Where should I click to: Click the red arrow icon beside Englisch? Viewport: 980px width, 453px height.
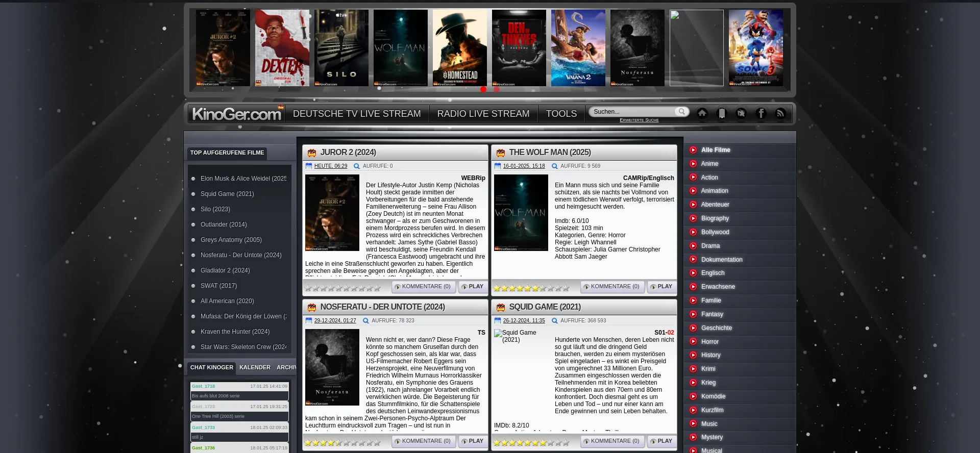click(x=693, y=273)
